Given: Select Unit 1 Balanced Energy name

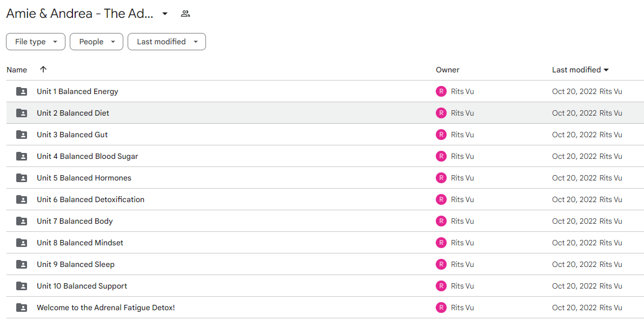Looking at the screenshot, I should tap(77, 91).
